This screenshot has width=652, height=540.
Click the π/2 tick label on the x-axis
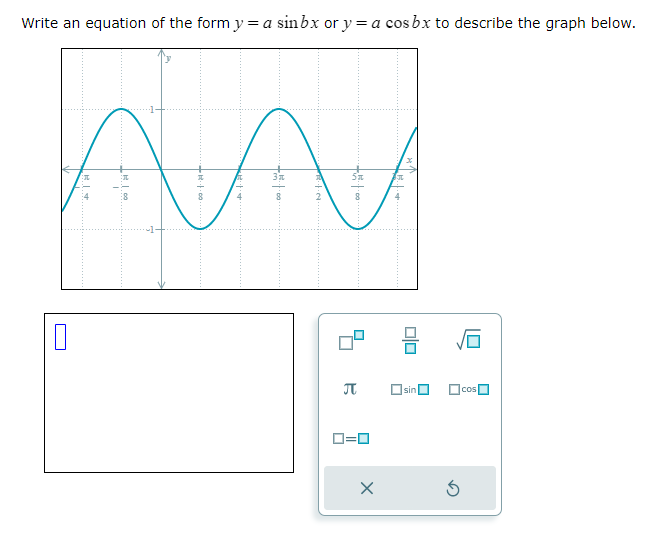pyautogui.click(x=318, y=186)
